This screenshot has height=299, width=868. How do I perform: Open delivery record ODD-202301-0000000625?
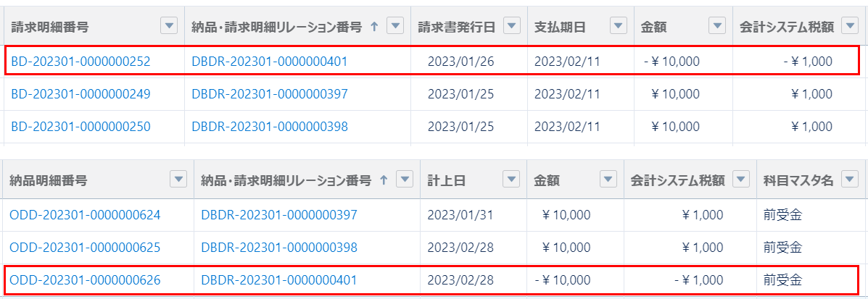(x=85, y=247)
